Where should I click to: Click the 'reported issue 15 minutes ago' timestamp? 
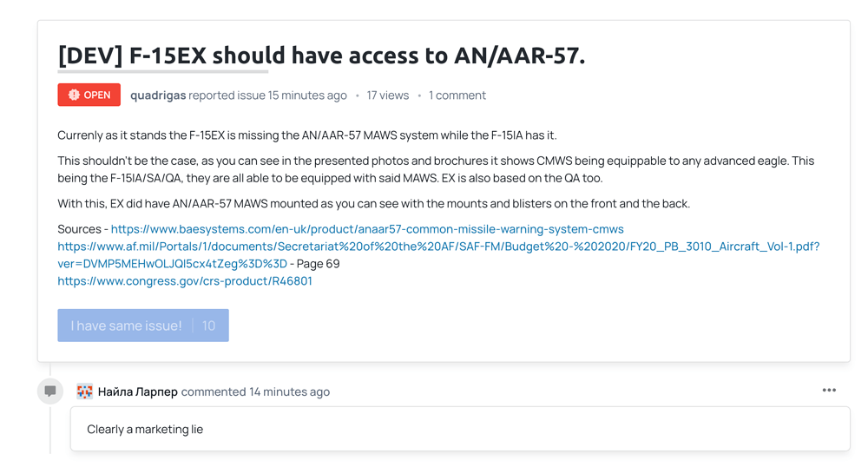click(x=267, y=95)
